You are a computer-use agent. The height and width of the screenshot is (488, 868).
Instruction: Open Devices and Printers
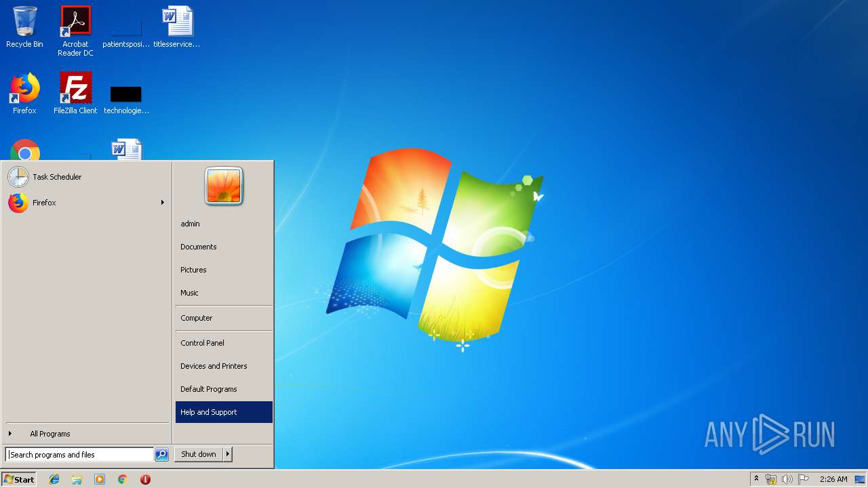(224, 366)
